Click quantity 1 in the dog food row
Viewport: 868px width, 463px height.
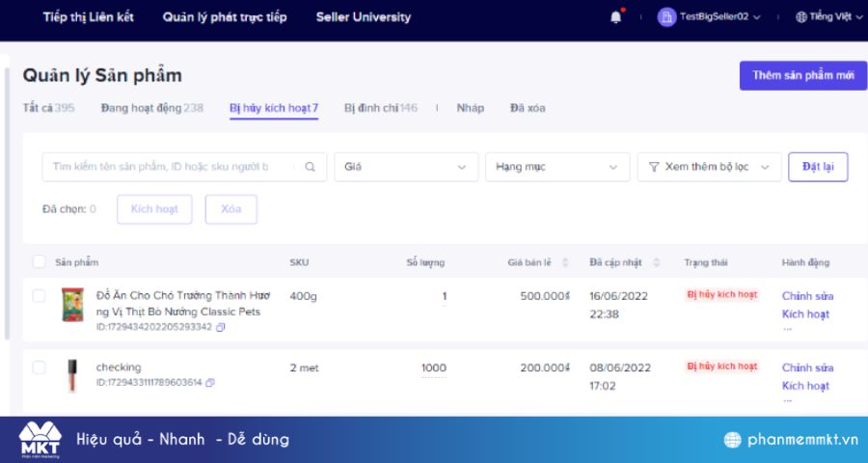[444, 296]
